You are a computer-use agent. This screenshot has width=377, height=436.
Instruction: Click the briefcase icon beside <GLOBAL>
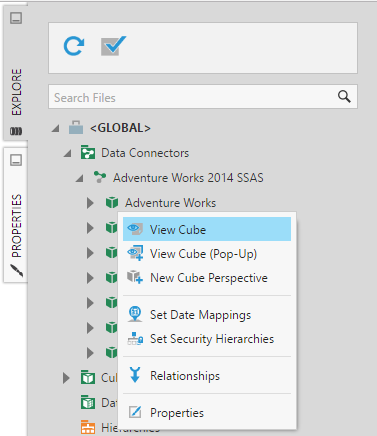pyautogui.click(x=76, y=127)
